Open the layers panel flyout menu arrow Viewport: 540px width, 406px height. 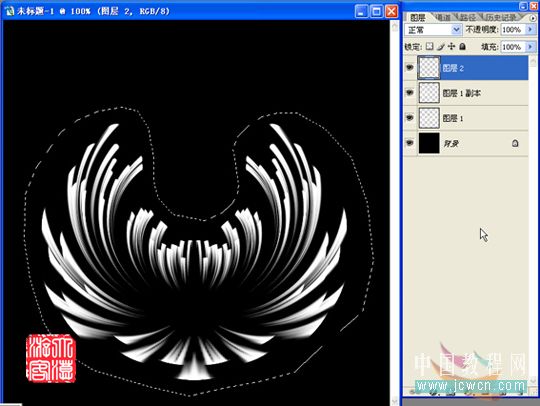click(x=533, y=18)
